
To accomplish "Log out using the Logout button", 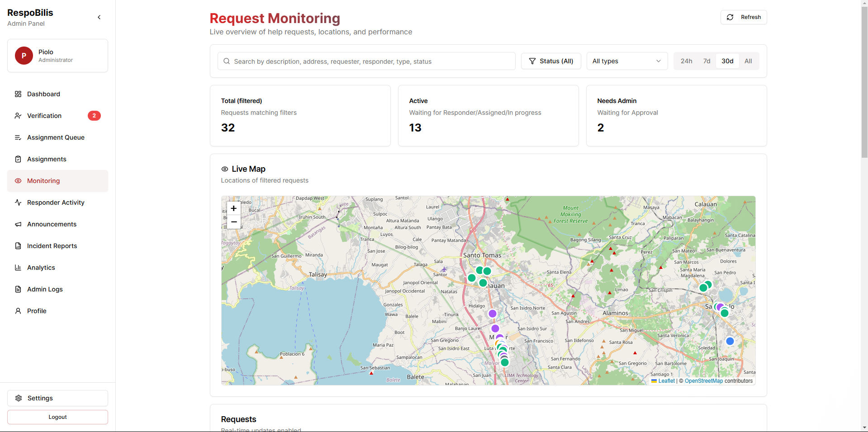I will 57,417.
